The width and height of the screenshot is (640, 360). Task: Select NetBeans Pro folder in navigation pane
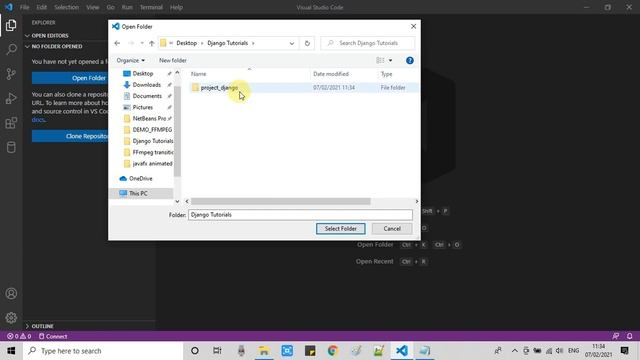point(149,118)
